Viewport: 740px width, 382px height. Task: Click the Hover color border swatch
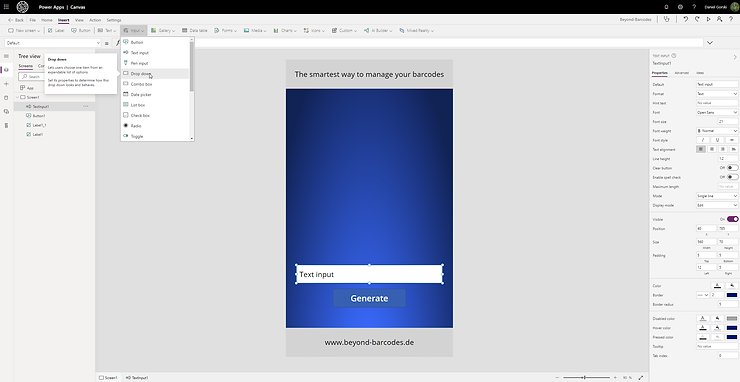732,328
